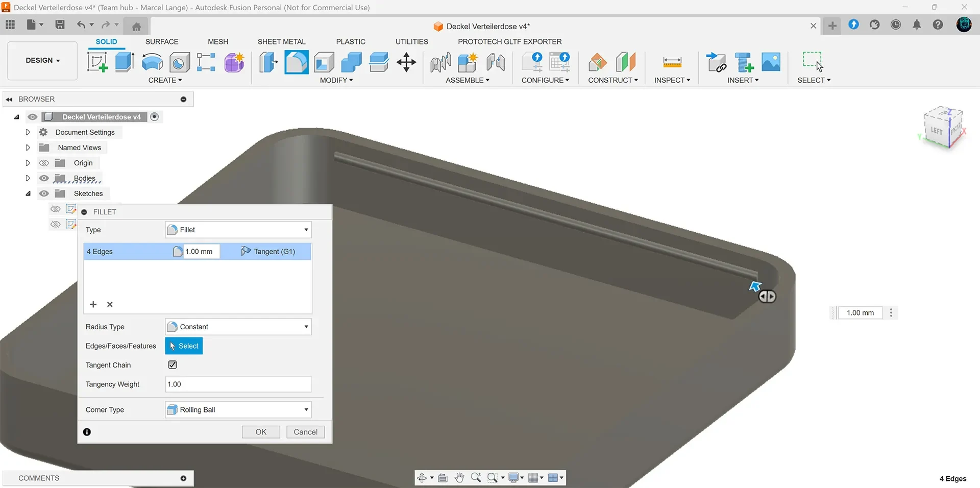
Task: Select the Shell tool icon
Action: (324, 62)
